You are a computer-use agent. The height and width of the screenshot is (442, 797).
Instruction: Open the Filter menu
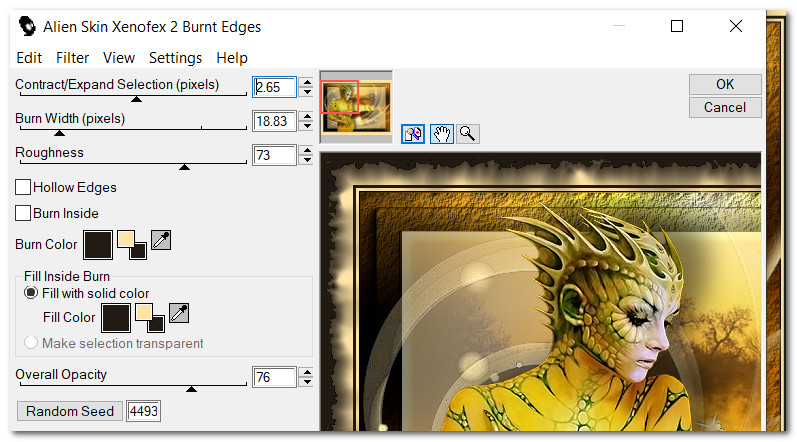coord(72,58)
